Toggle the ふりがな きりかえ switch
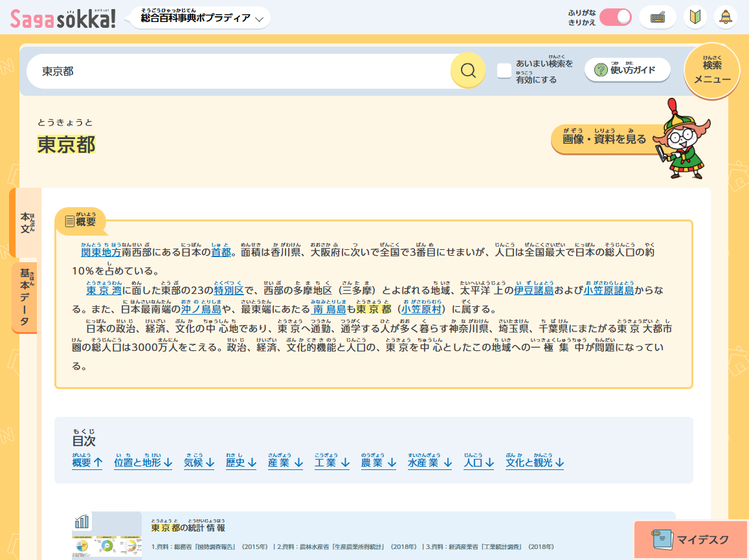The height and width of the screenshot is (560, 749). (615, 17)
